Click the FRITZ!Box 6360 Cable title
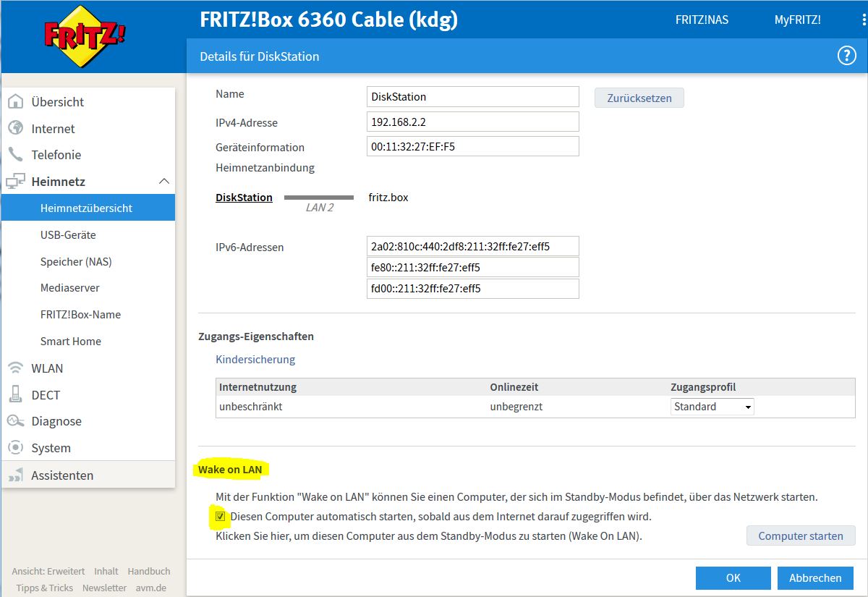The height and width of the screenshot is (597, 868). point(329,20)
